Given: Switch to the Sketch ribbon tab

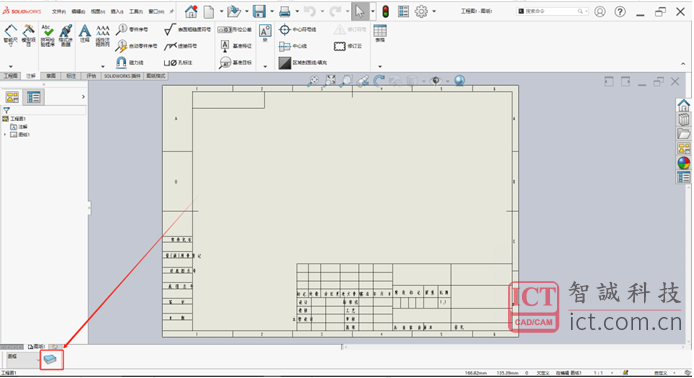Looking at the screenshot, I should (x=51, y=76).
